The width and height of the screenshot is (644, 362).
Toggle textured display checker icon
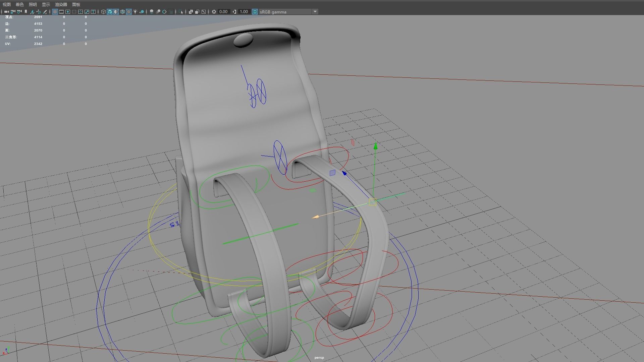click(129, 12)
